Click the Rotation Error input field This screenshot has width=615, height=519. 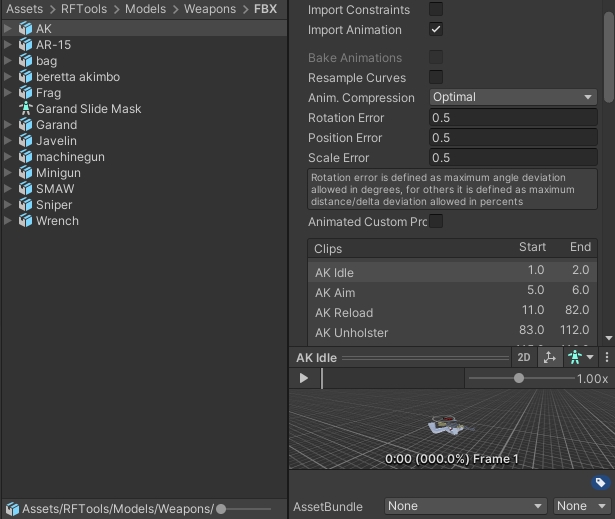tap(513, 117)
